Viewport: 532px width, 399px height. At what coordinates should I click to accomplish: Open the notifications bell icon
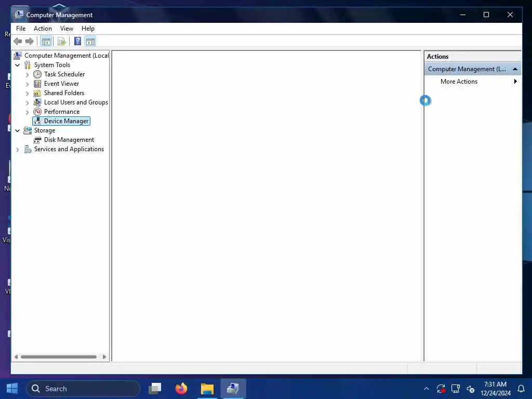point(521,389)
